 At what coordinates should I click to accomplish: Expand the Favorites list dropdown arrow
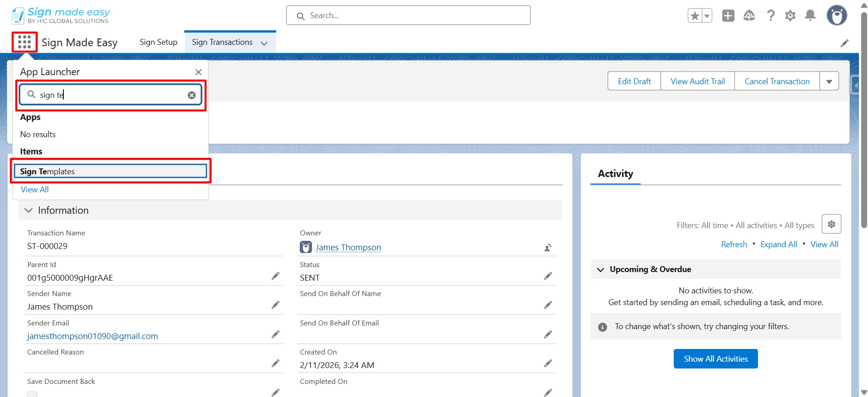(707, 16)
